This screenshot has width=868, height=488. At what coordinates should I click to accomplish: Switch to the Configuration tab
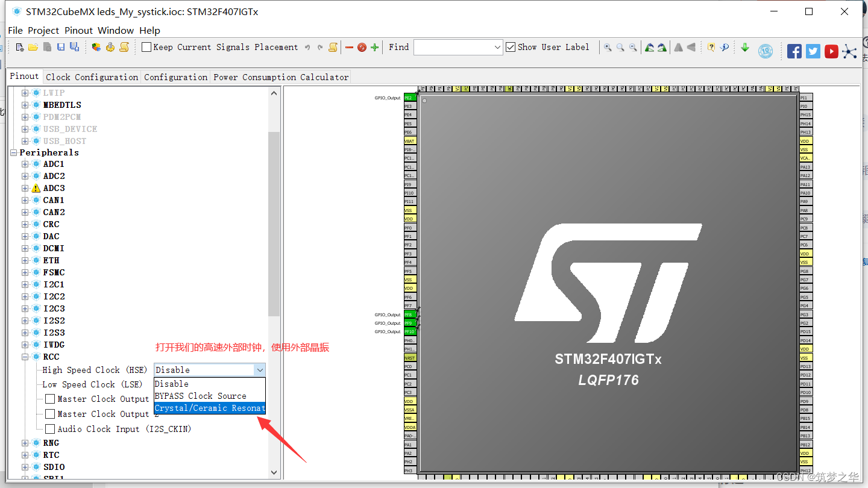(175, 77)
